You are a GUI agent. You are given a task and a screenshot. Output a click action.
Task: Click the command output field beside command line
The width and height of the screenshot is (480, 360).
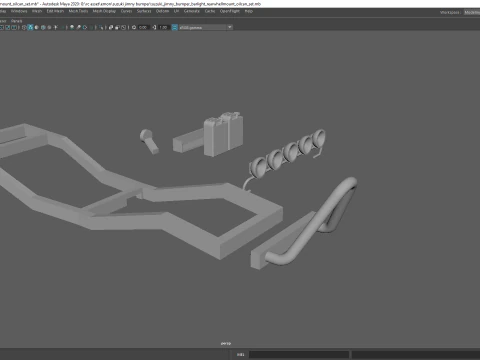[x=416, y=354]
